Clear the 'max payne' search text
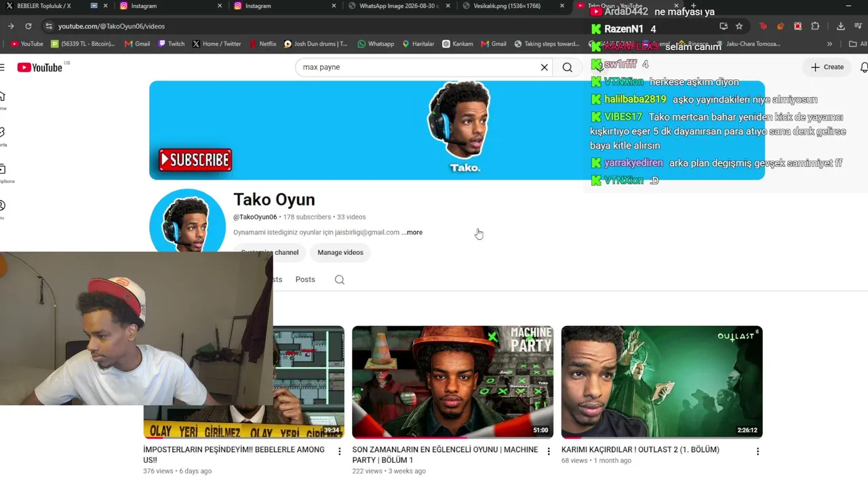Image resolution: width=868 pixels, height=488 pixels. [x=544, y=67]
